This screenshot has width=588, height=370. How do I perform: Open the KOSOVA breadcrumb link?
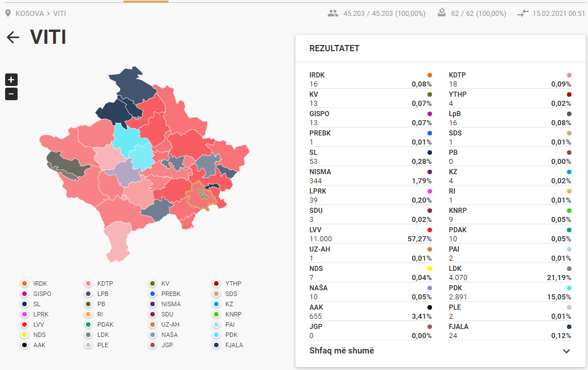pos(30,13)
